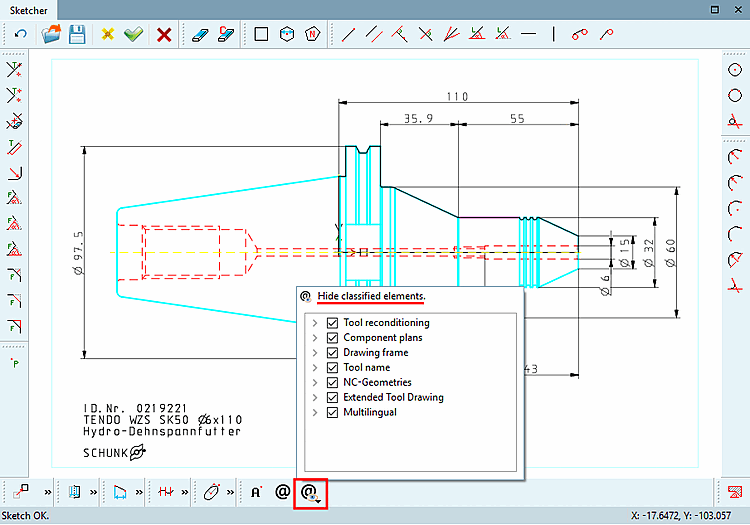This screenshot has height=525, width=750.
Task: Select the vertical line tool
Action: pos(553,34)
